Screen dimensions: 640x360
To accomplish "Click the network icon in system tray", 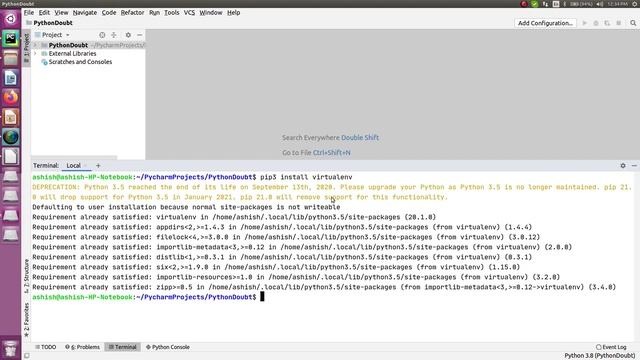I will [x=545, y=4].
